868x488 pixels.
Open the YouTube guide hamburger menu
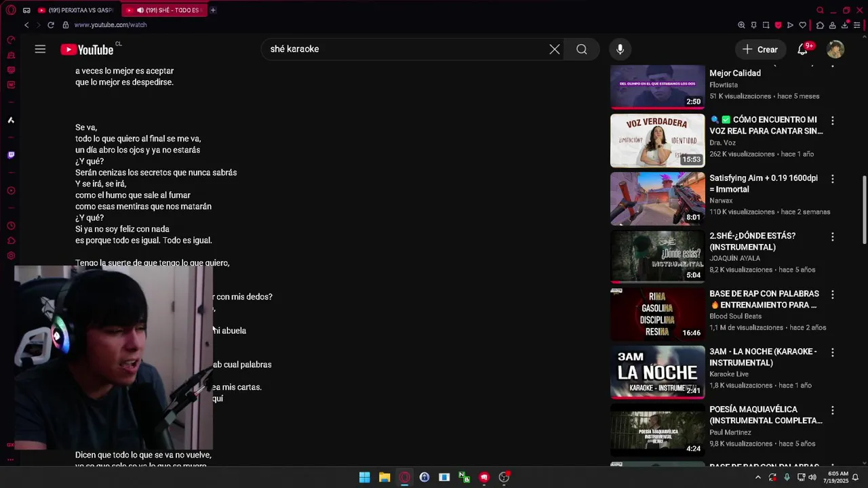point(40,49)
